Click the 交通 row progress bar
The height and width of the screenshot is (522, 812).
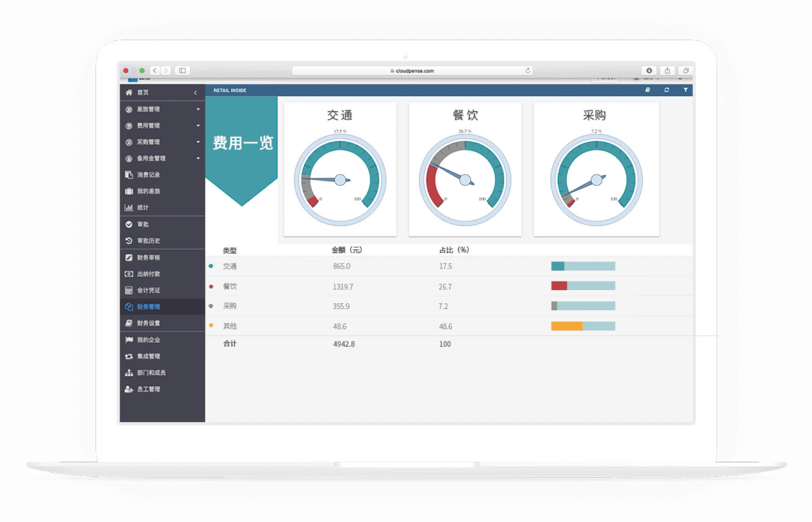583,266
